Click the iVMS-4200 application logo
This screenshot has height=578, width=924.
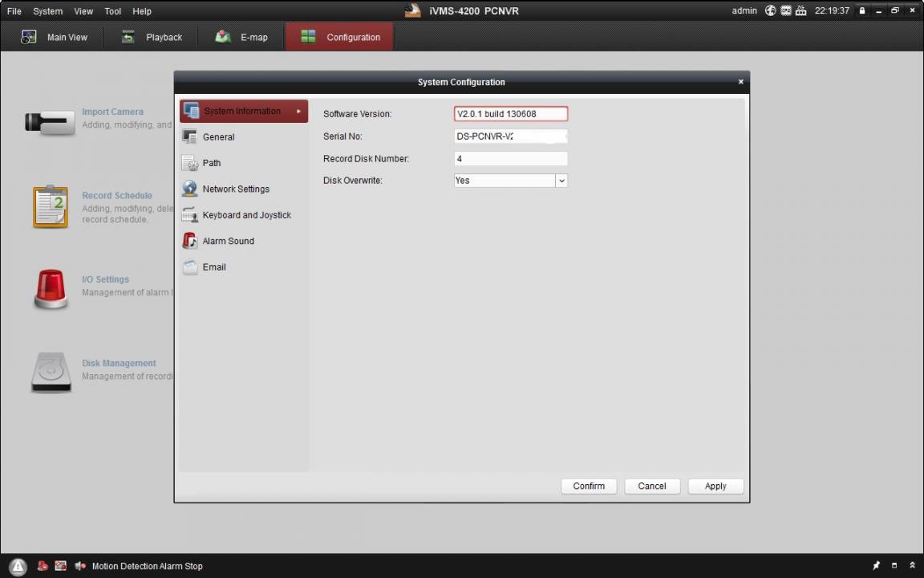coord(413,10)
